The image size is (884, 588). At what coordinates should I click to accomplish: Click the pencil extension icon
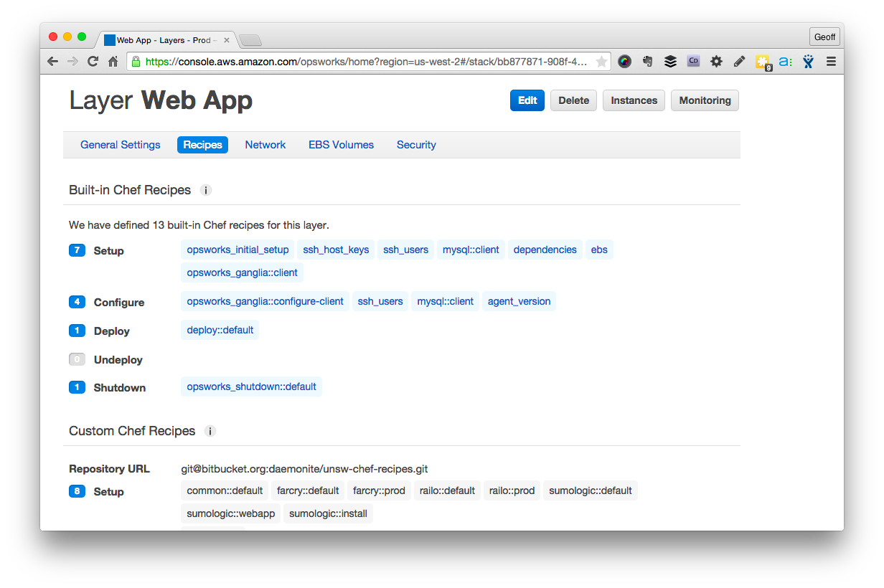point(739,62)
